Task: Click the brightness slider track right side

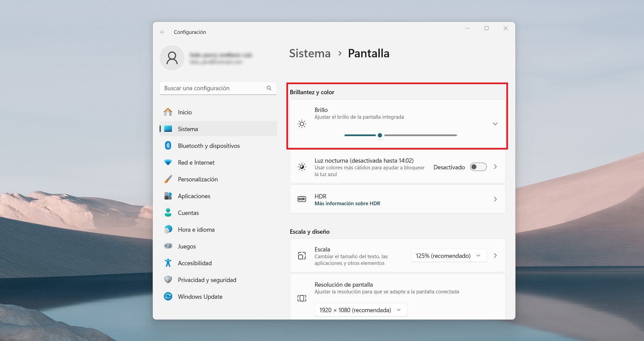Action: click(x=420, y=135)
